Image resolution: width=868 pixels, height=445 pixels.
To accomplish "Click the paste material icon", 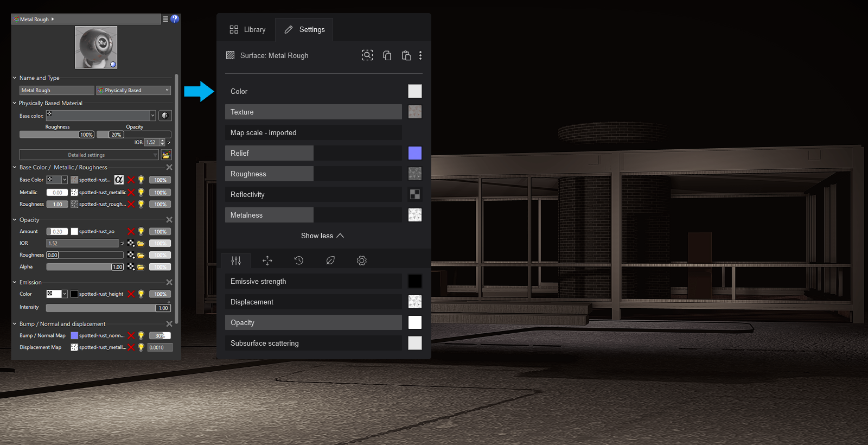I will 406,55.
